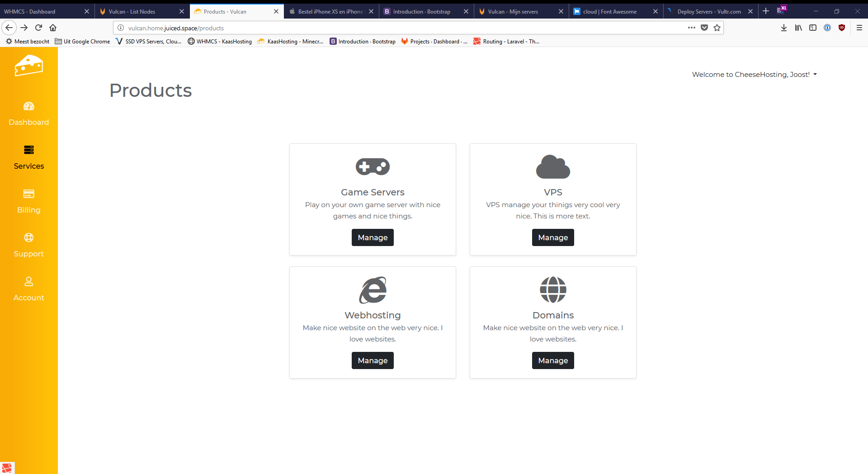
Task: Click the VPS cloud icon
Action: tap(553, 166)
